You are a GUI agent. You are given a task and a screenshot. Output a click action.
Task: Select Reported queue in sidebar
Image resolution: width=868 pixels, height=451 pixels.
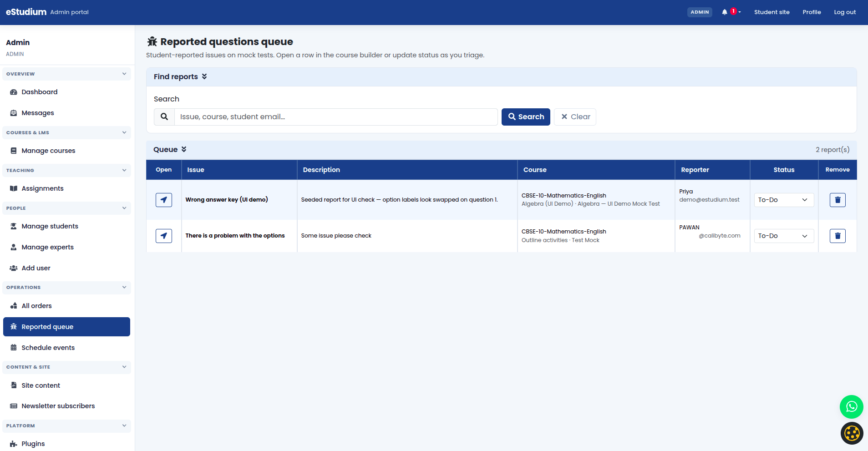tap(66, 327)
